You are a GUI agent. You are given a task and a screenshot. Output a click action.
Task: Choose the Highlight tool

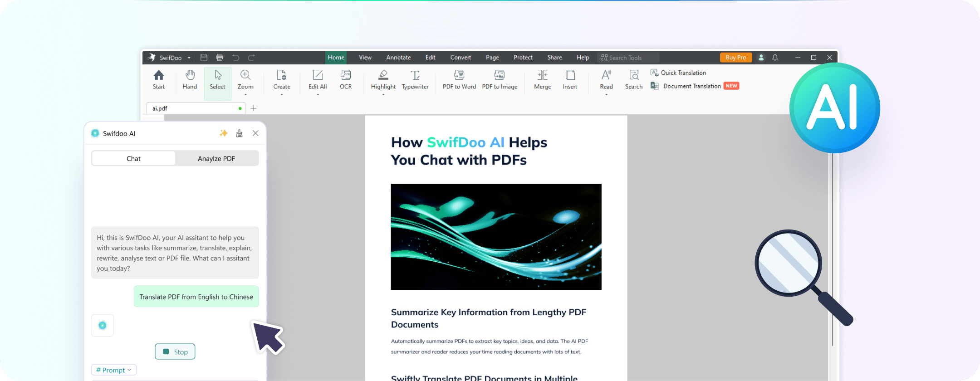383,80
